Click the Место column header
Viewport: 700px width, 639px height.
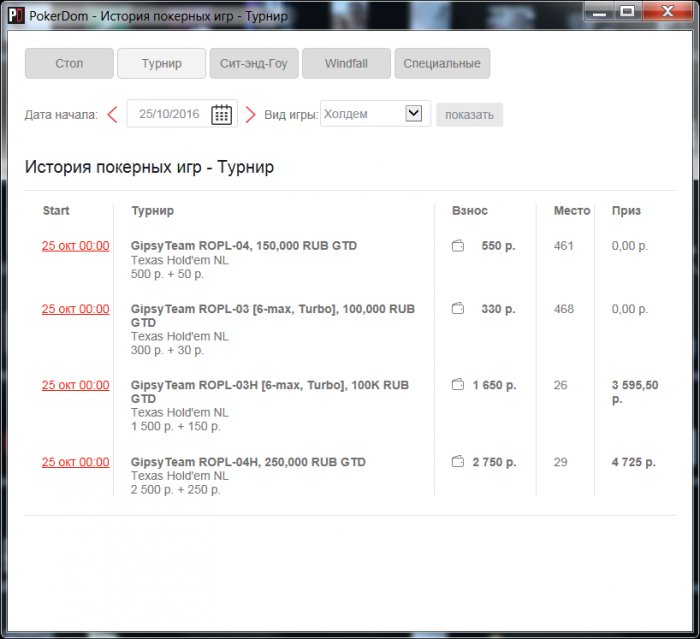(x=572, y=210)
